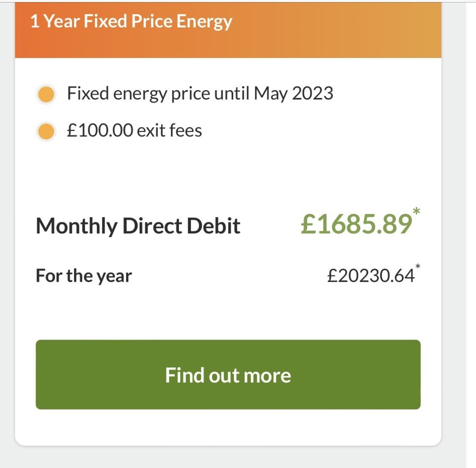476x468 pixels.
Task: Click the orange bullet beside Fixed energy price
Action: click(x=46, y=94)
